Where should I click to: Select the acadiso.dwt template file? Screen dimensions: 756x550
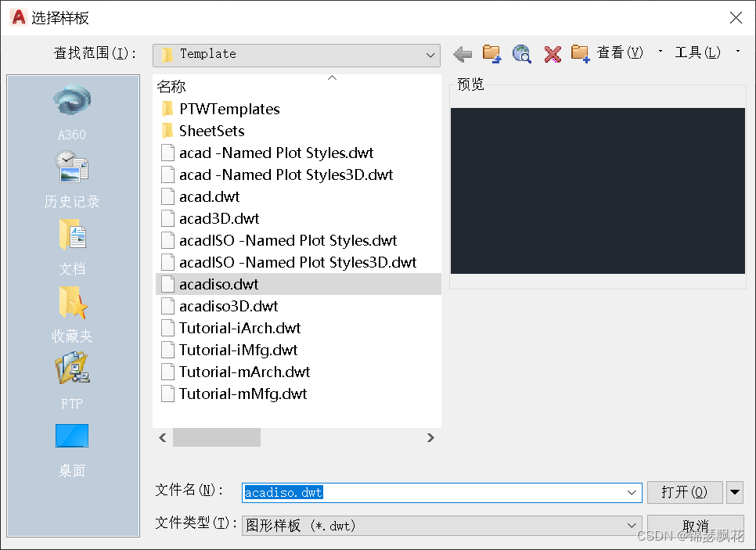click(298, 284)
